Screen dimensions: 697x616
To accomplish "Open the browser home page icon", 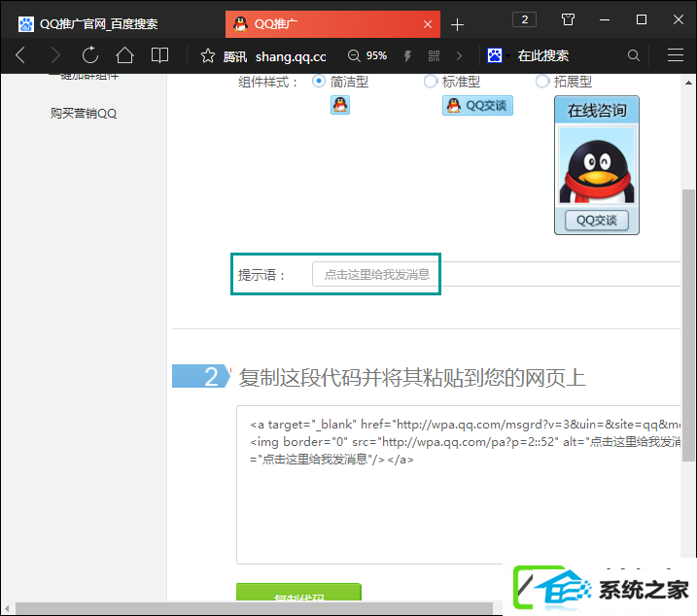I will [x=124, y=55].
